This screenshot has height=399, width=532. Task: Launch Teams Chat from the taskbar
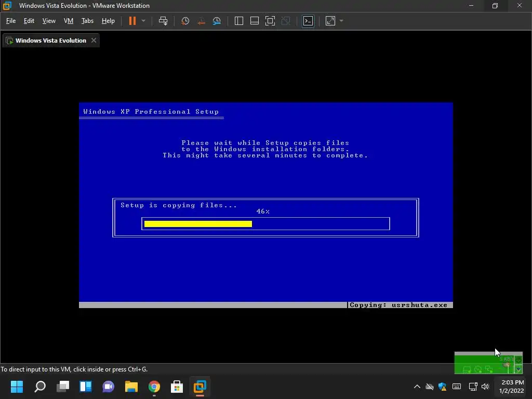tap(108, 387)
